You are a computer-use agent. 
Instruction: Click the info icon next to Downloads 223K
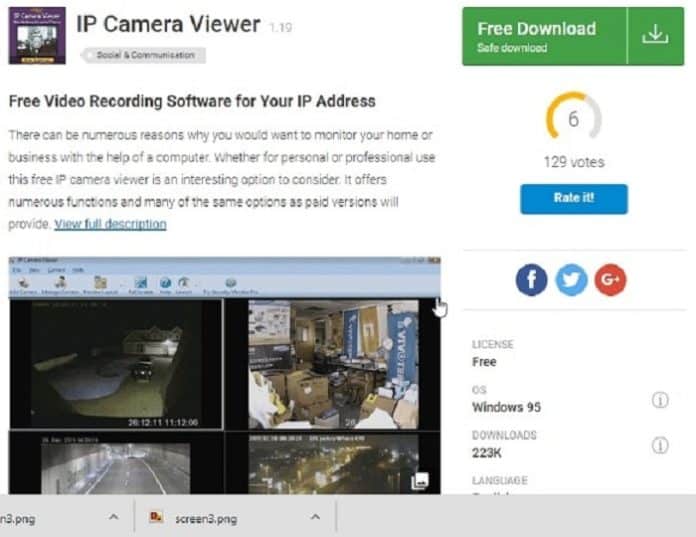[x=660, y=445]
